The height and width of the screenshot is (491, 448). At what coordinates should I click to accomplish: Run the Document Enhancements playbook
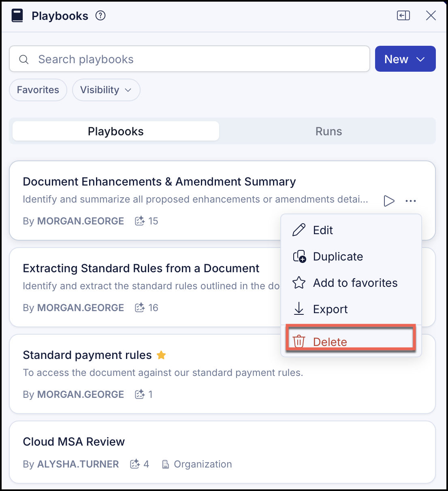pos(389,201)
